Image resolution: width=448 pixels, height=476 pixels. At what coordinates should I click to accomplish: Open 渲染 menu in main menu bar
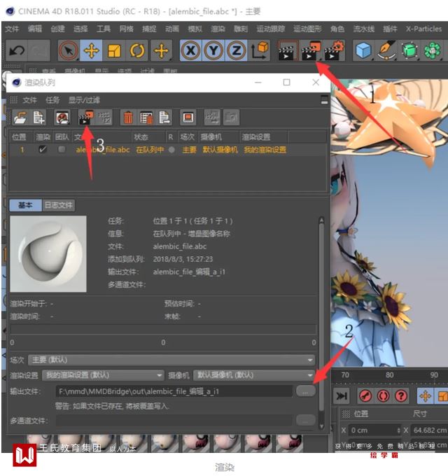click(x=218, y=29)
